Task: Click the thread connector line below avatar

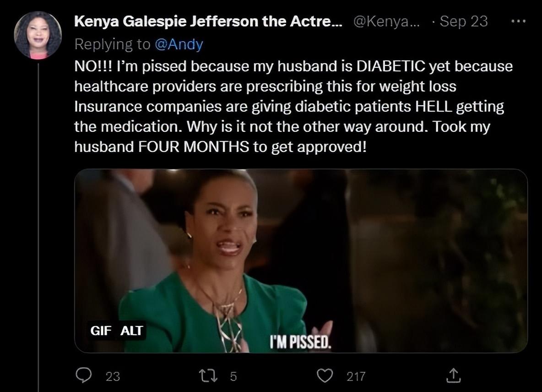Action: point(38,227)
